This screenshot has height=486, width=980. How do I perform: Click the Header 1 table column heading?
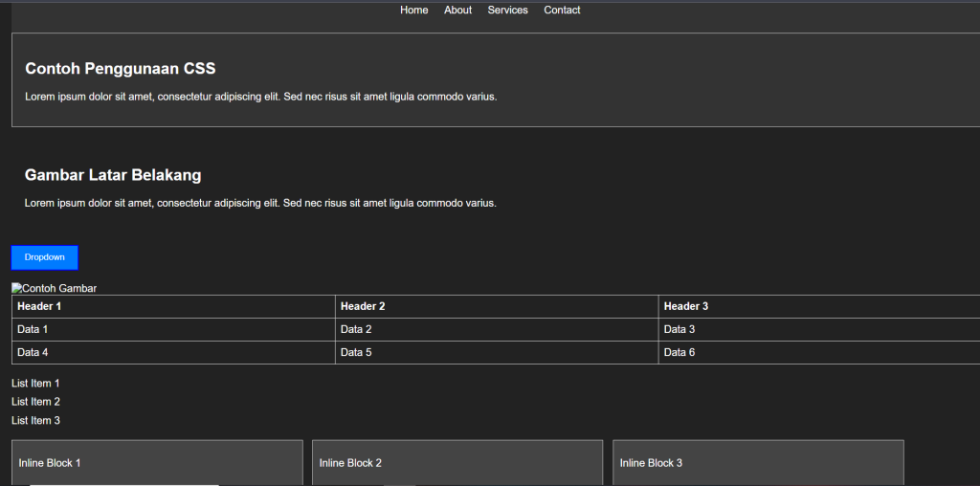(x=39, y=306)
